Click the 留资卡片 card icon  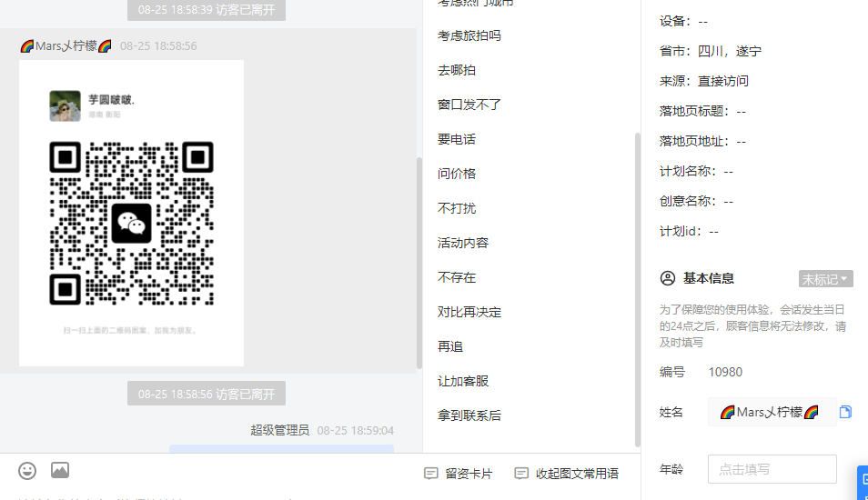coord(430,474)
